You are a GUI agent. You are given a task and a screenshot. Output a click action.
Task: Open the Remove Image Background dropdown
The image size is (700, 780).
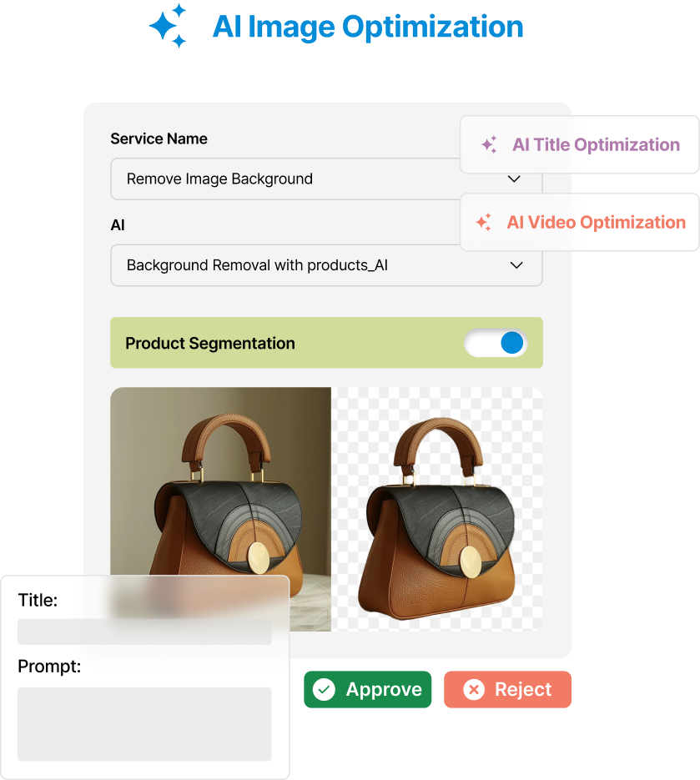click(x=326, y=179)
